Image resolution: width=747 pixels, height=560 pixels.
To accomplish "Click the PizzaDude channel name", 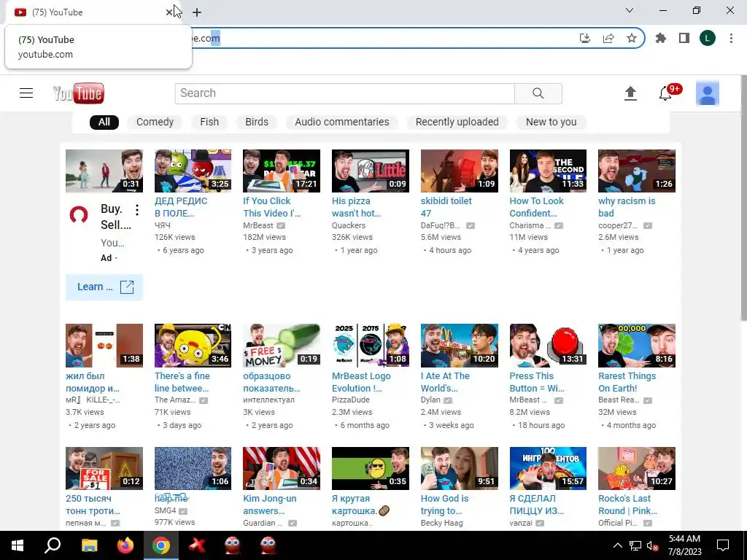I will point(351,400).
